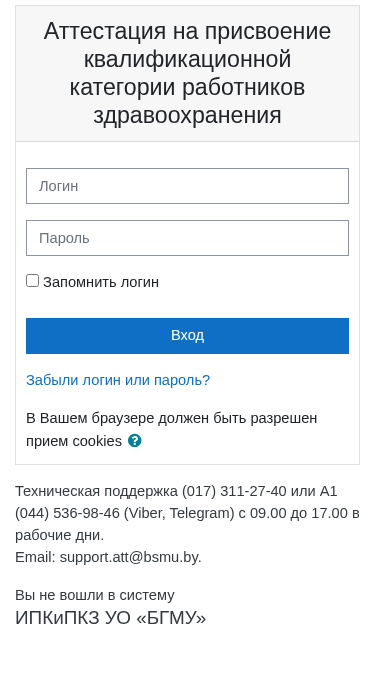Click the support.att@bsmu.by email address
This screenshot has height=693, width=375.
pyautogui.click(x=130, y=557)
